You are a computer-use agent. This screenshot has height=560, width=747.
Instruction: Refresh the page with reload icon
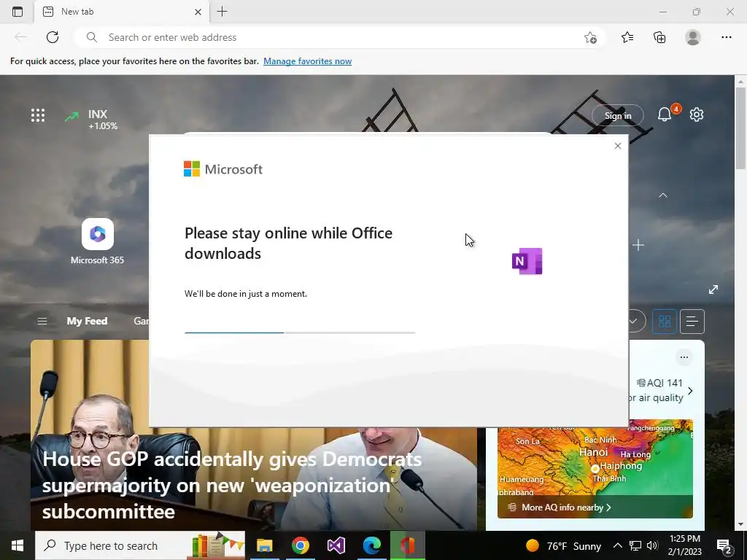(x=53, y=37)
